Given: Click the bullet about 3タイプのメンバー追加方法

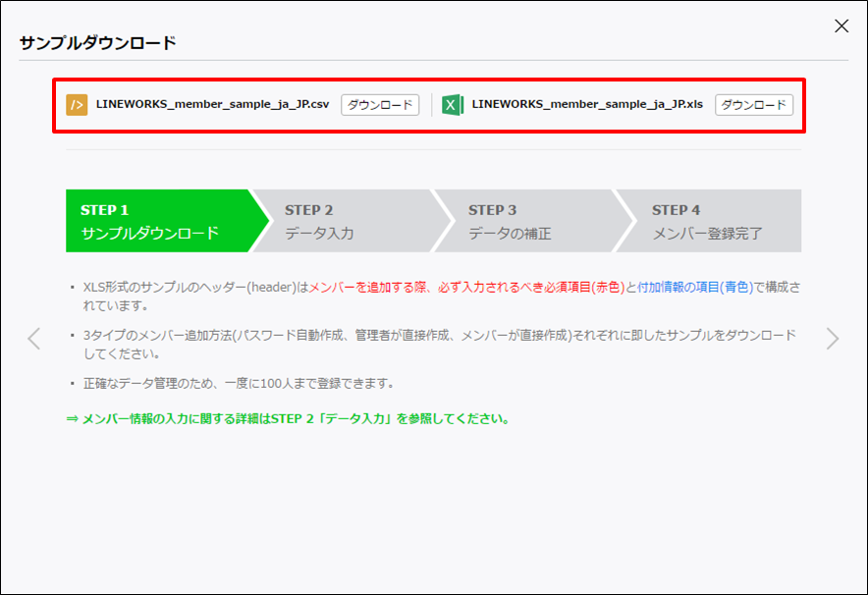Looking at the screenshot, I should [x=432, y=336].
